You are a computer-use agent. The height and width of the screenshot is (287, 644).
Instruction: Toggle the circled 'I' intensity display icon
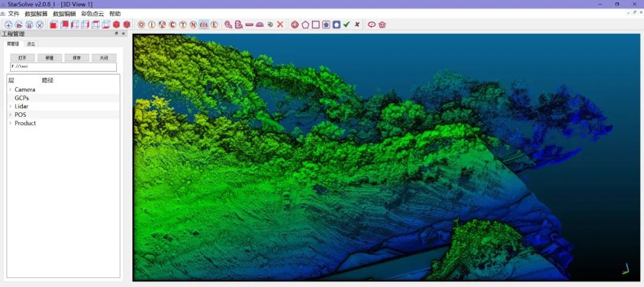(151, 24)
